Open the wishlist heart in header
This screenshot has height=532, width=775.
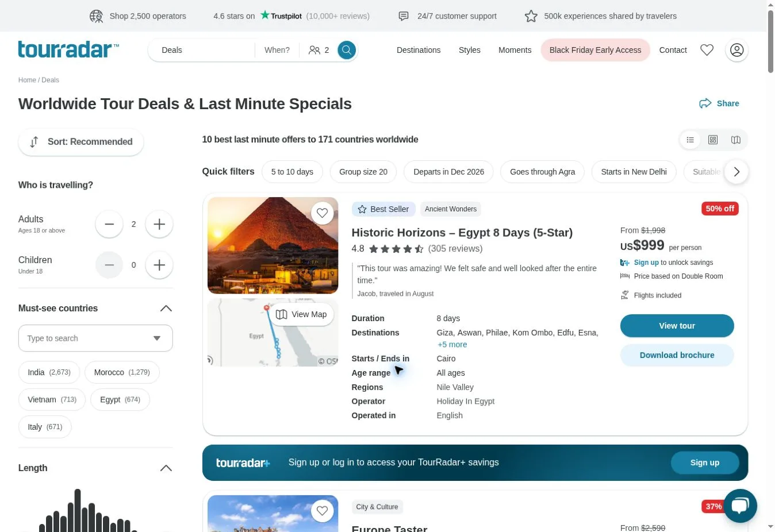pos(707,50)
